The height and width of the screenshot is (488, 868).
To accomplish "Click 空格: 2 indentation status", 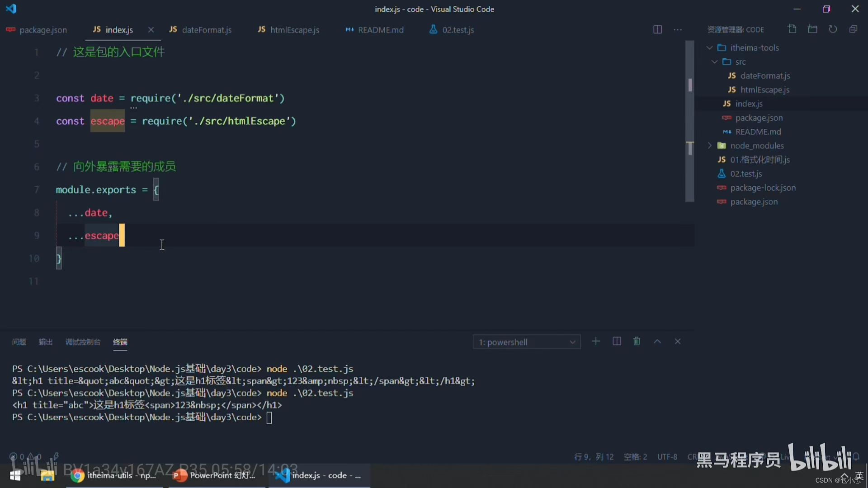I will tap(635, 457).
